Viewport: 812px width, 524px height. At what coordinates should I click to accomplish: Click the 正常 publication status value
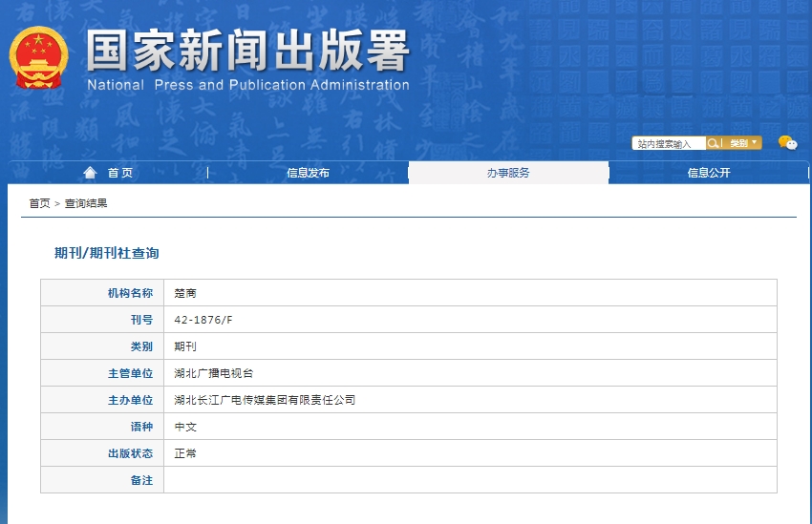point(185,453)
